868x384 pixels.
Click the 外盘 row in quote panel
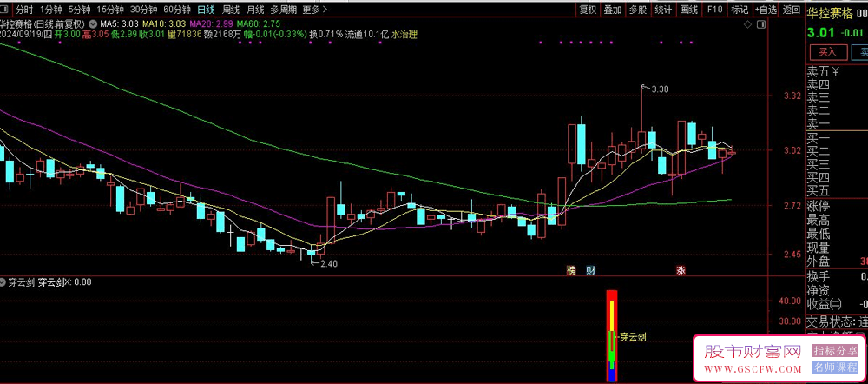point(837,261)
